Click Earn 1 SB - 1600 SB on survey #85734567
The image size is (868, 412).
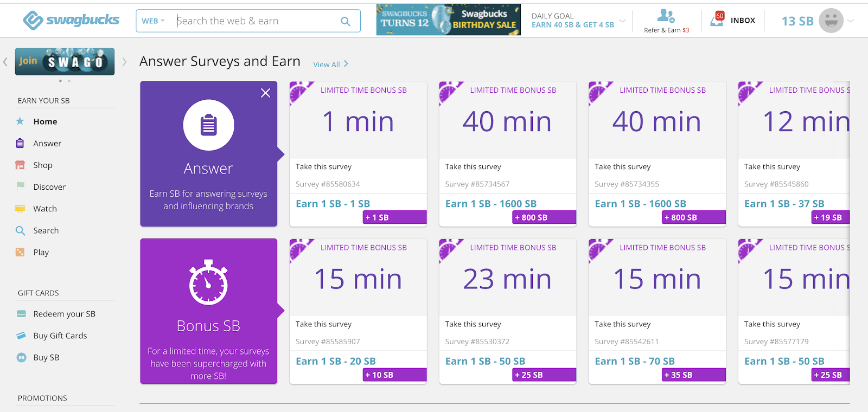pos(491,204)
